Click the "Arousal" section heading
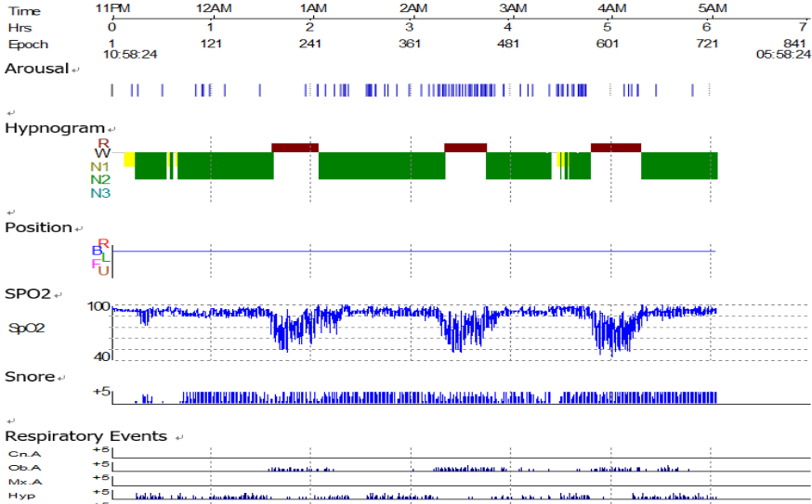The image size is (812, 504). coord(37,69)
